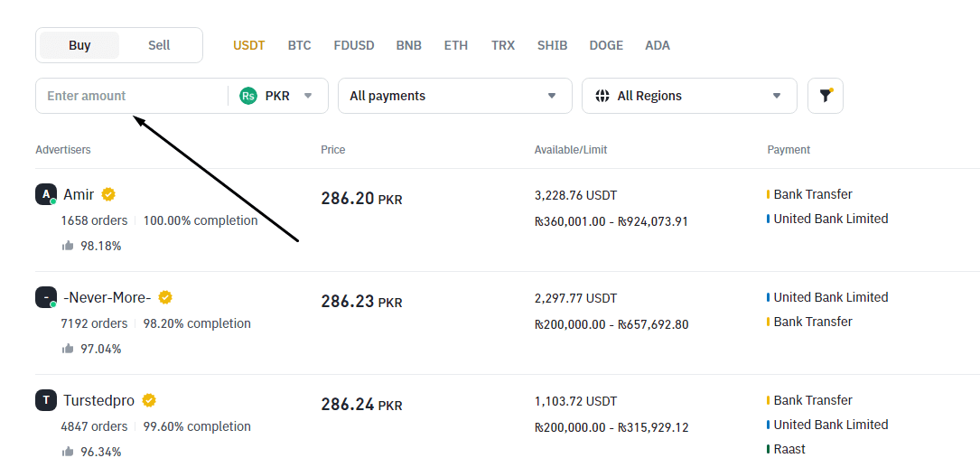Switch to Buy mode

pyautogui.click(x=79, y=45)
